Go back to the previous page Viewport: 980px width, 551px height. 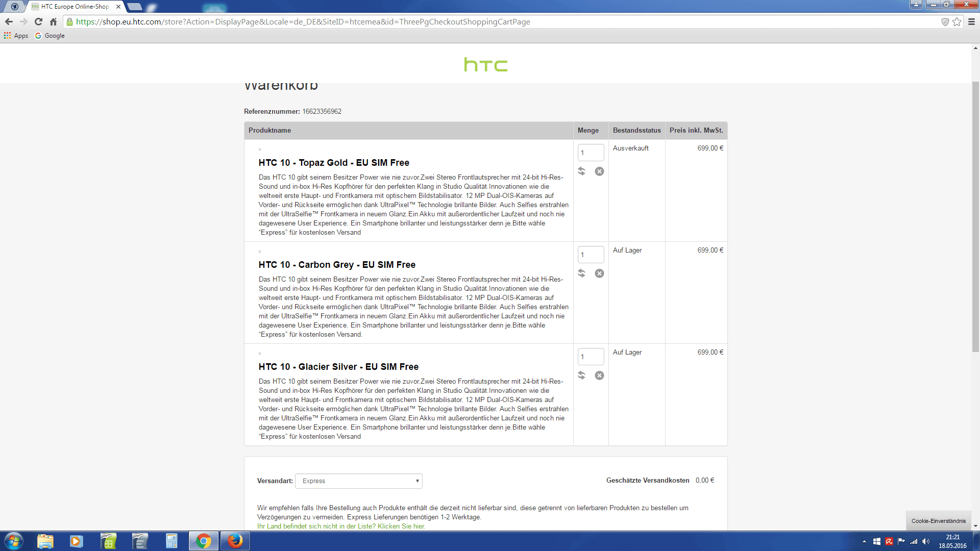[x=9, y=21]
